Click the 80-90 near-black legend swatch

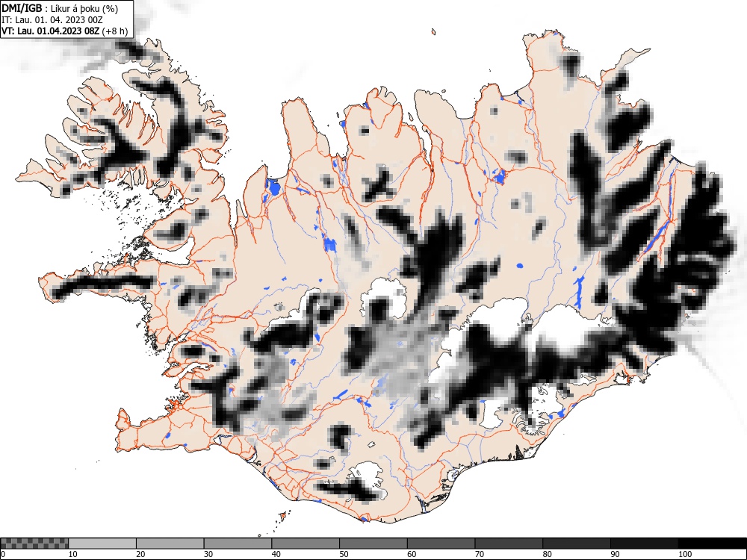[x=577, y=544]
